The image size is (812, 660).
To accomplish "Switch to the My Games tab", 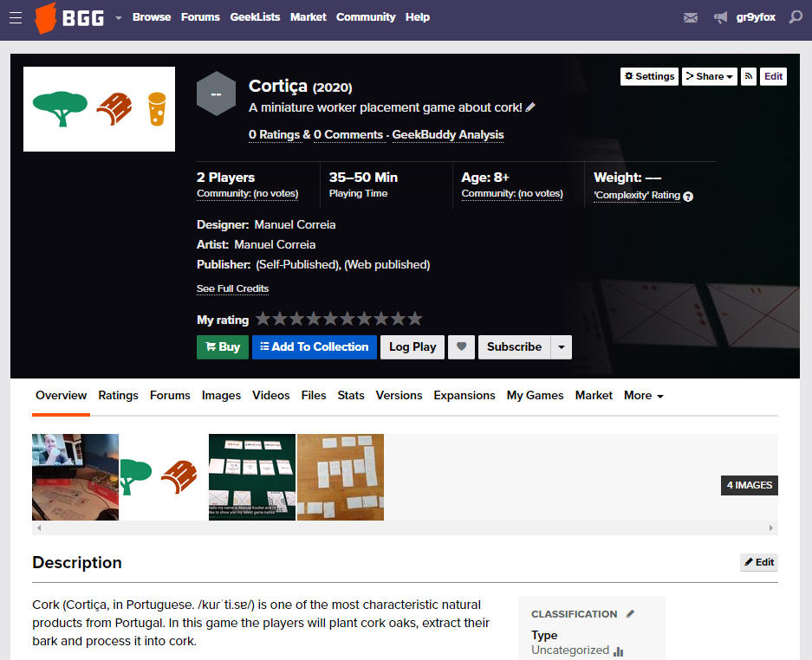I will coord(535,396).
